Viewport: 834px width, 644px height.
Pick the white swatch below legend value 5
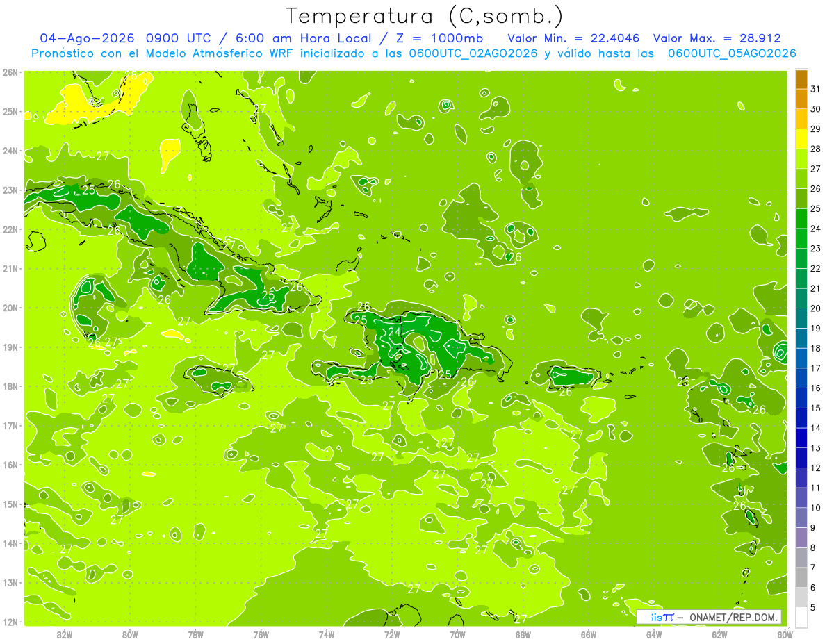click(801, 617)
